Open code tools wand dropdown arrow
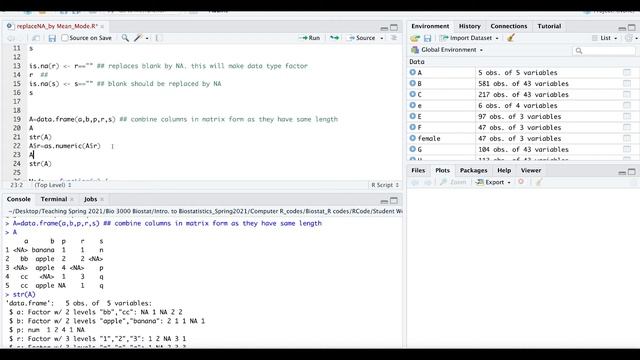640x360 pixels. point(147,38)
